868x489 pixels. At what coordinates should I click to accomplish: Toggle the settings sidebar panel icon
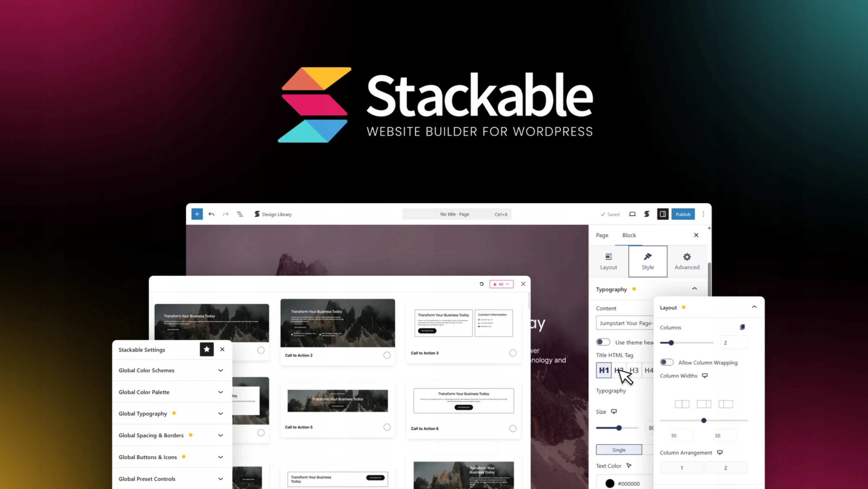click(x=663, y=214)
